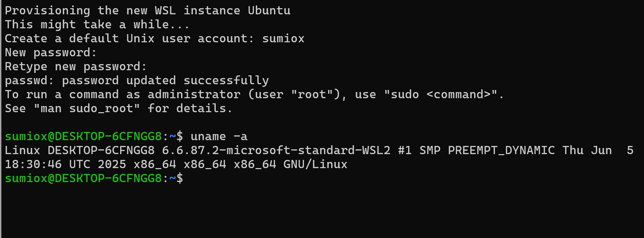Click the "This might take a while..." line
The width and height of the screenshot is (644, 238).
(x=97, y=25)
